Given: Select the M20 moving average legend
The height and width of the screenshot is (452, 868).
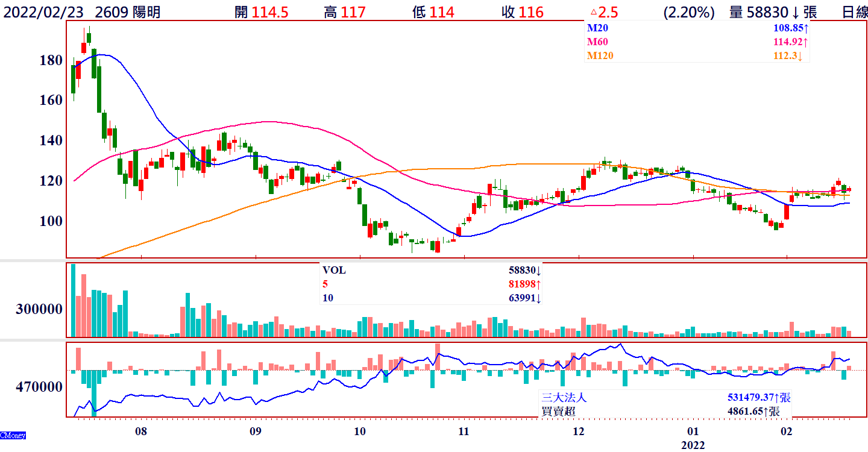Looking at the screenshot, I should [x=598, y=28].
